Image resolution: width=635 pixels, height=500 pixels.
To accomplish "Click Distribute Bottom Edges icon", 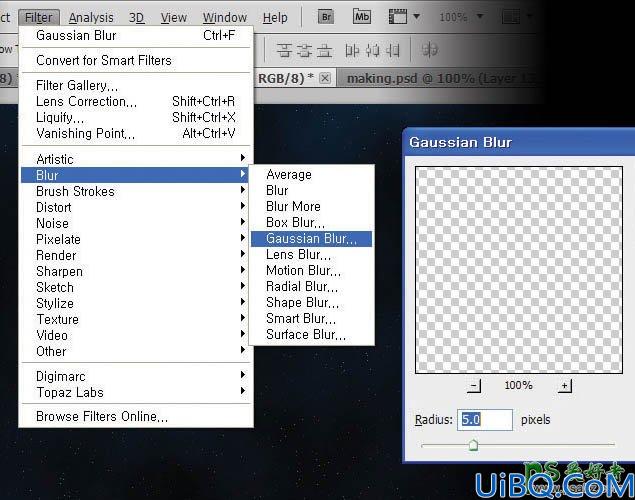I will pos(324,51).
